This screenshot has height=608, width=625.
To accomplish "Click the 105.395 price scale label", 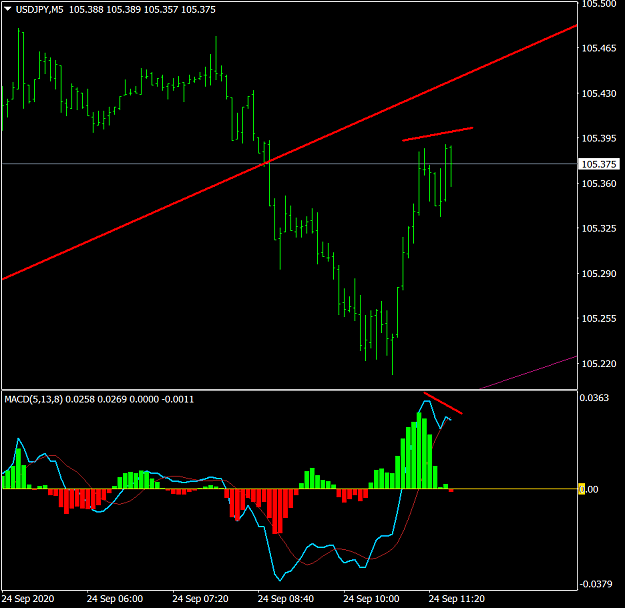I will pyautogui.click(x=599, y=138).
